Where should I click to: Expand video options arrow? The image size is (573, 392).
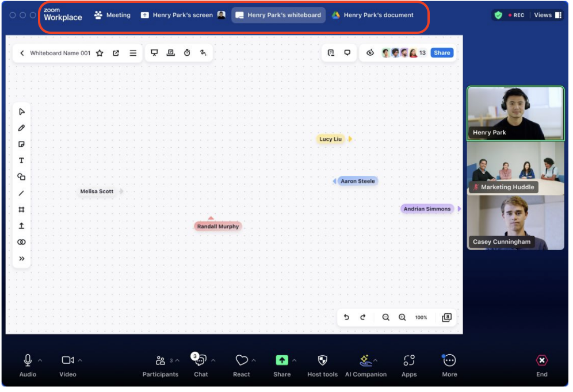coord(80,360)
